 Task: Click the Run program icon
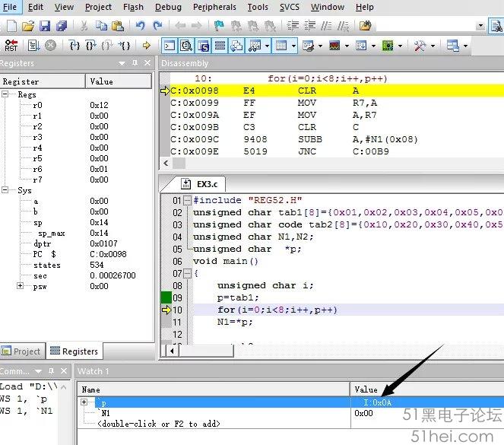[31, 46]
